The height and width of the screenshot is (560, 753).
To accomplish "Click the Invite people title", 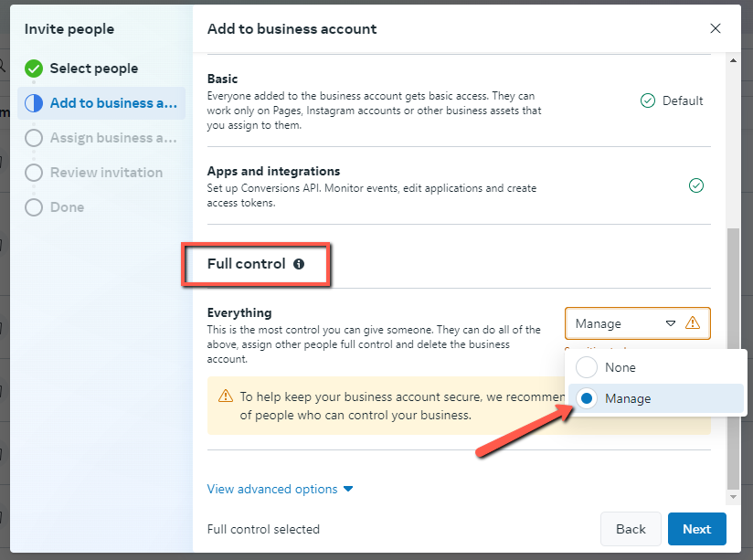I will pos(69,29).
